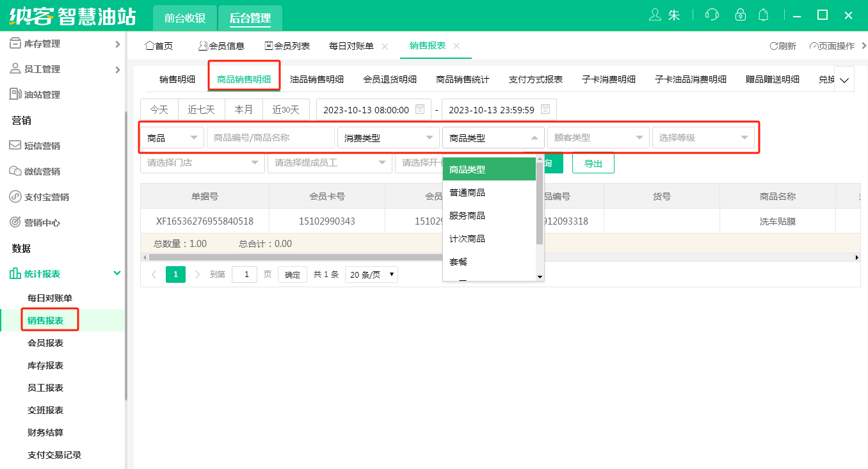Screen dimensions: 868x469
Task: Open the 页面操作 page operations control
Action: (x=832, y=45)
